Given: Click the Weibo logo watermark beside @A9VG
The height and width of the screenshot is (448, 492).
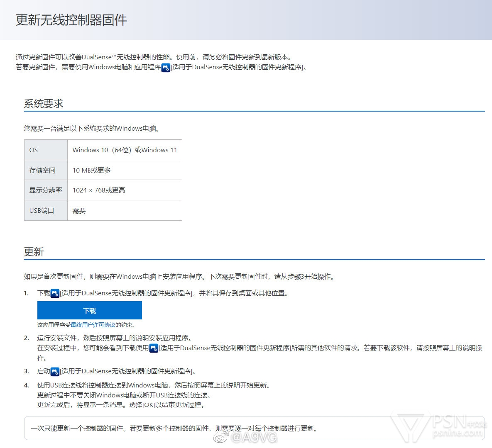Looking at the screenshot, I should tap(221, 437).
